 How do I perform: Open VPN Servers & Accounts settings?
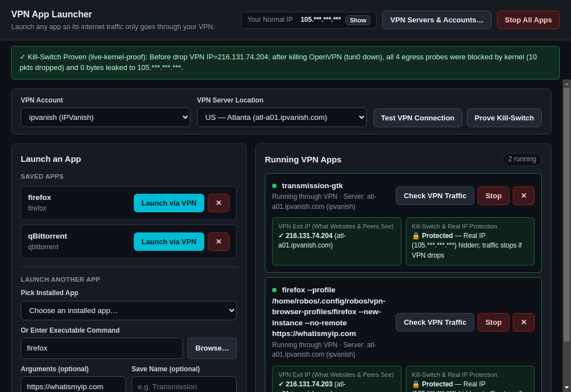coord(437,20)
